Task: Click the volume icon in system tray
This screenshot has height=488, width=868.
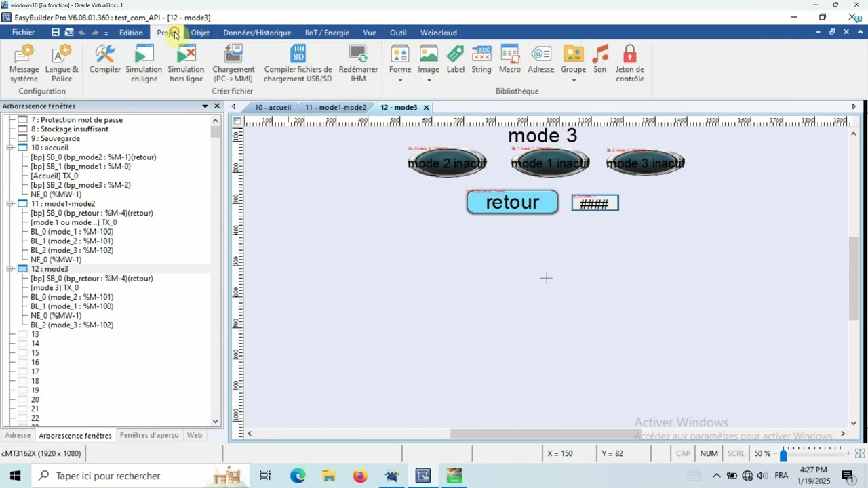Action: 762,476
